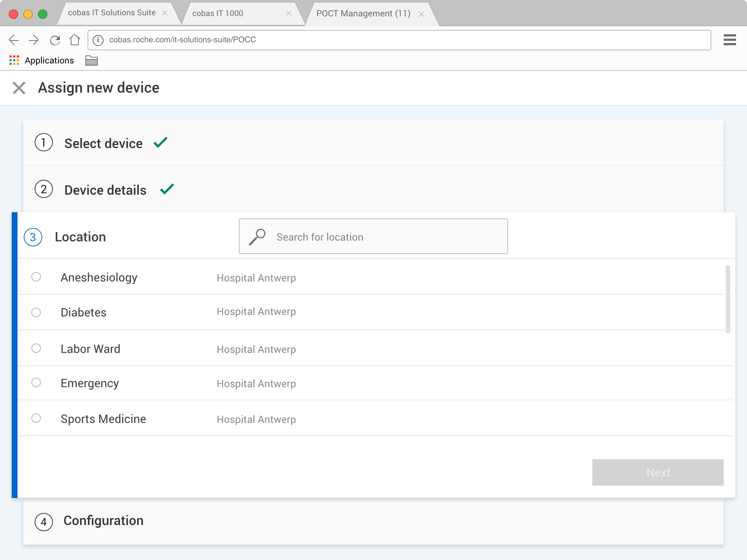This screenshot has height=560, width=747.
Task: Choose the Diabetes location option
Action: click(36, 312)
